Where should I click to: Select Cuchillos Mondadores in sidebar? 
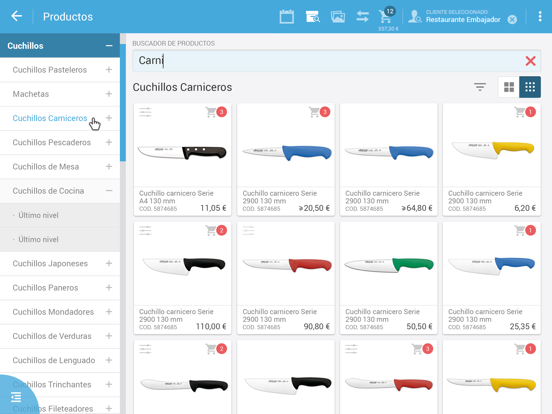[x=53, y=312]
